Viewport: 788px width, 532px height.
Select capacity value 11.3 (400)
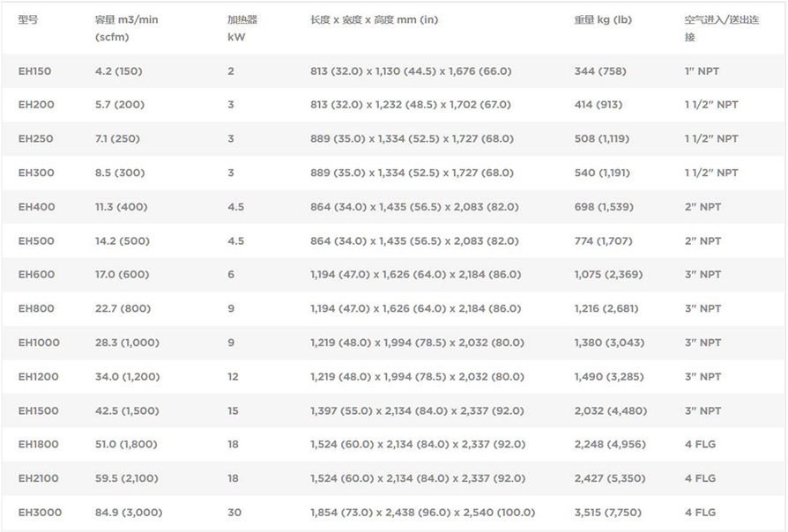pos(121,207)
